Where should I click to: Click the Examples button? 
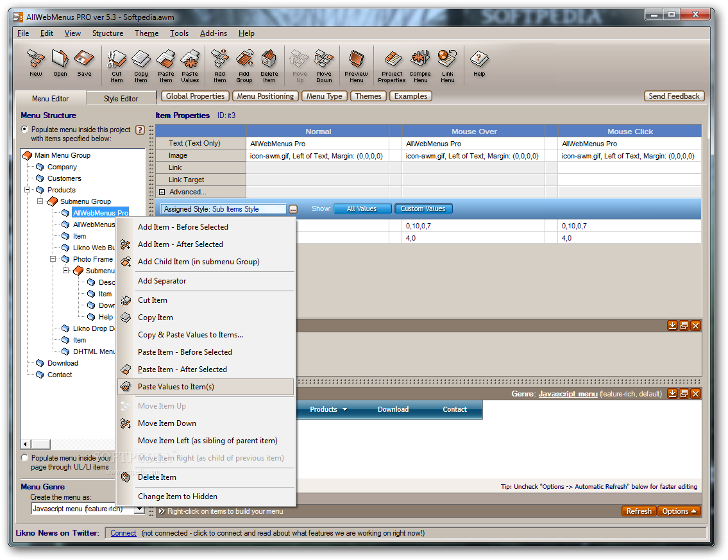411,96
